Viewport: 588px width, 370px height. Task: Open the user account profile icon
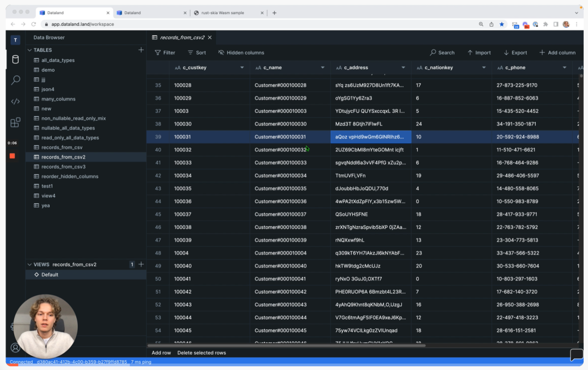tap(15, 348)
